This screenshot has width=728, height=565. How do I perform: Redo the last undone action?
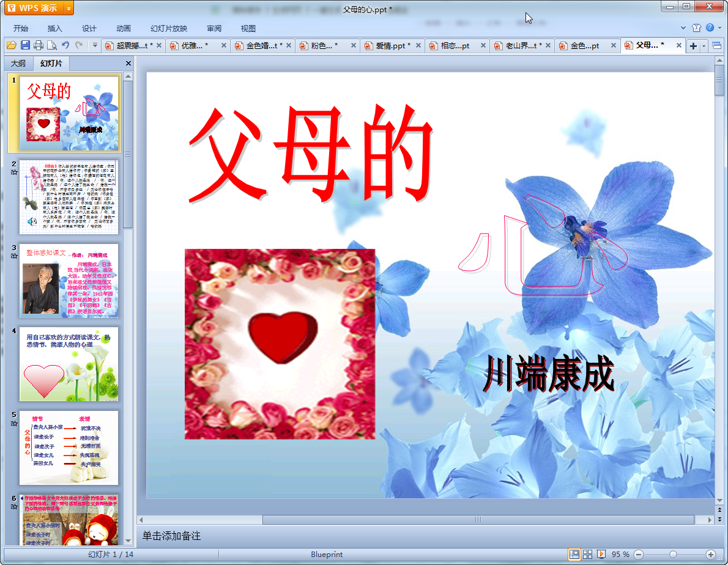(79, 45)
